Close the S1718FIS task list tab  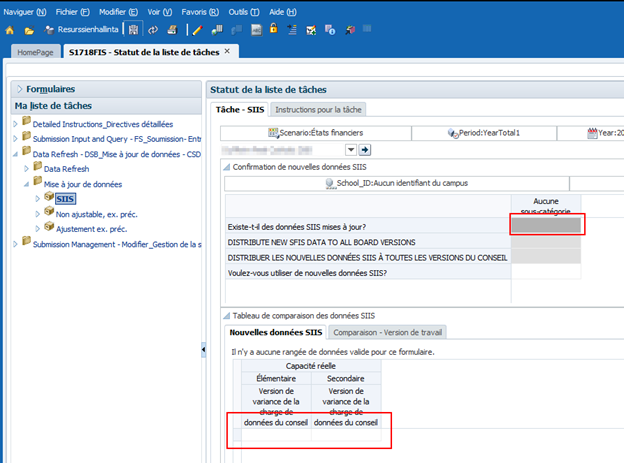pyautogui.click(x=227, y=51)
